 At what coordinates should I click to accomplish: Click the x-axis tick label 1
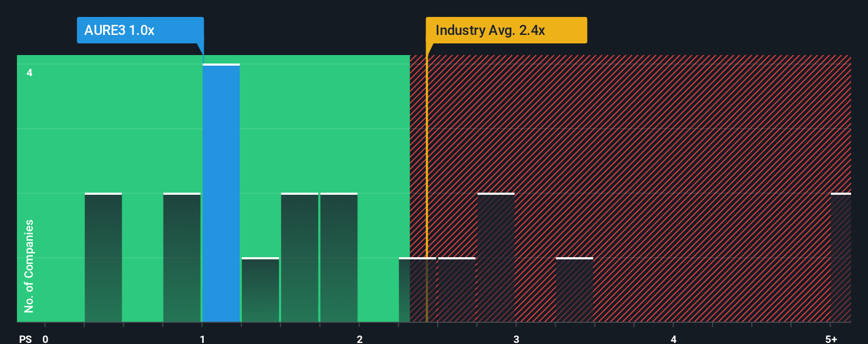tap(202, 339)
